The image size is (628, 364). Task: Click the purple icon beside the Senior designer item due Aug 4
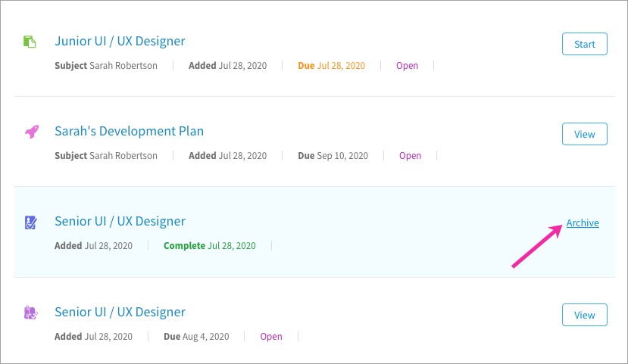coord(30,313)
